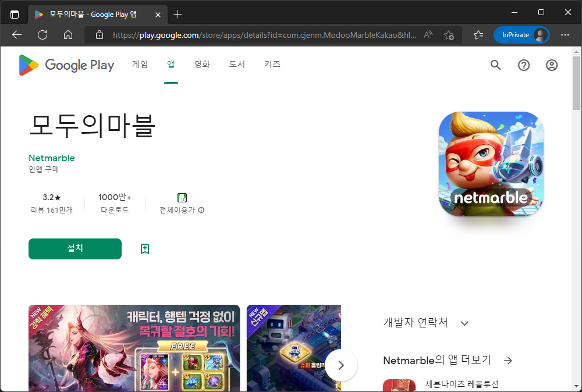Add this page to favorites
This screenshot has height=392, width=582.
point(449,35)
